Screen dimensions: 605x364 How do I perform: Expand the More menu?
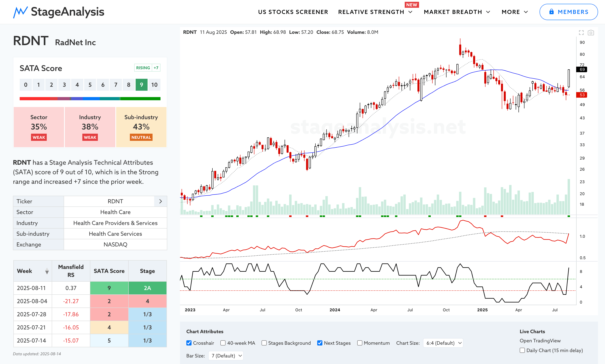pyautogui.click(x=515, y=12)
